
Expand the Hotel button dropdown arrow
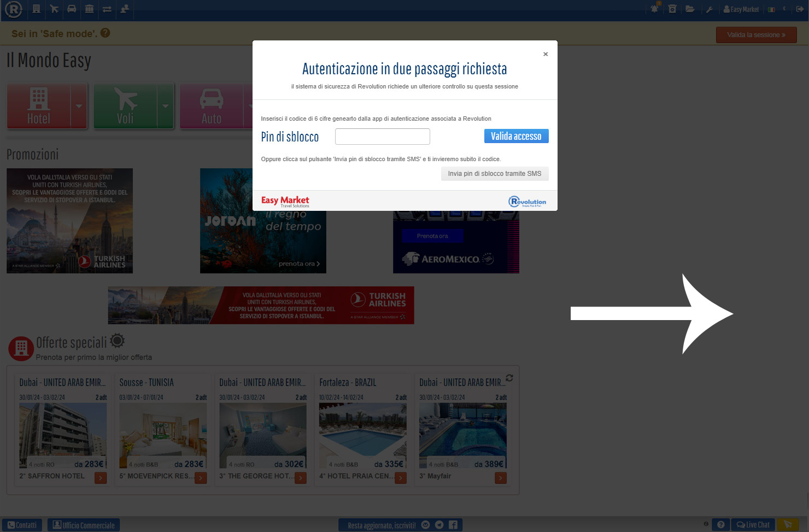click(79, 107)
